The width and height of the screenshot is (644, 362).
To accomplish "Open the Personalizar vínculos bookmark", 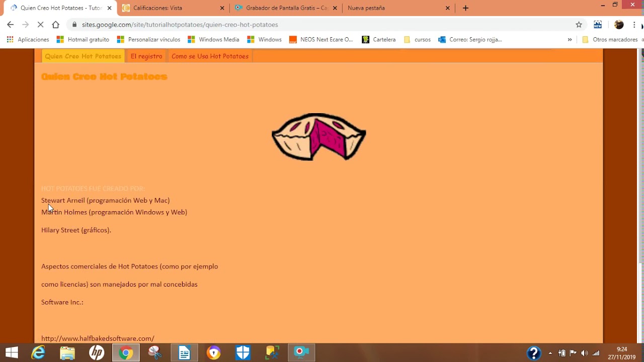I will click(148, 40).
